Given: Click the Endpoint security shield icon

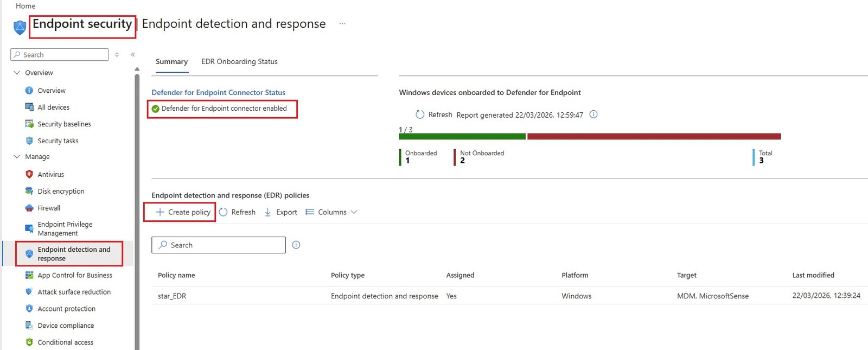Looking at the screenshot, I should pyautogui.click(x=20, y=27).
